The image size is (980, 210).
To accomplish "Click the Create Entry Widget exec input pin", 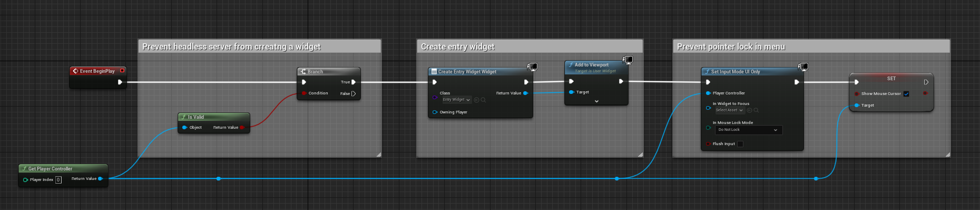I will tap(435, 82).
